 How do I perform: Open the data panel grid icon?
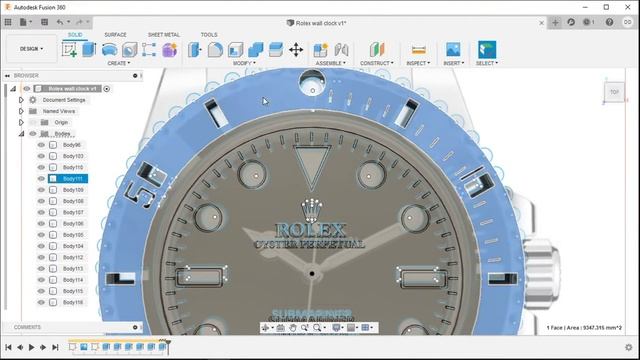[x=8, y=22]
